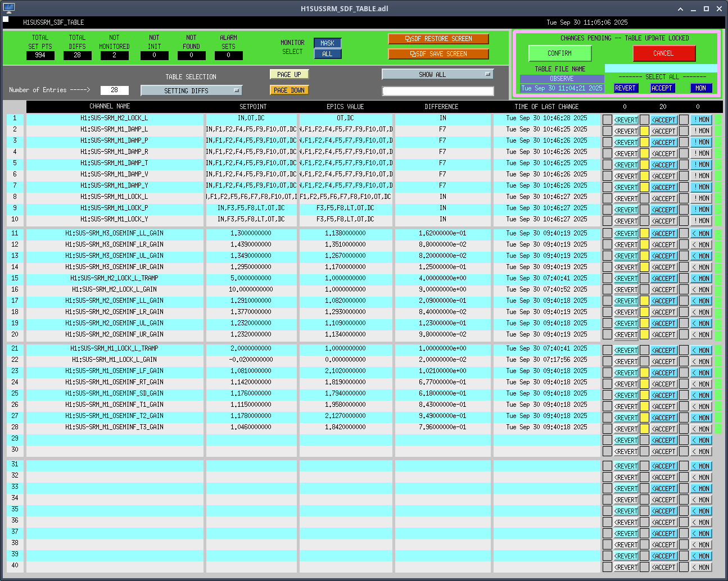Toggle yellow accept checkbox for H1:SUS-SRM_M1_DAMP_L
Viewport: 728px width, 581px height.
tap(644, 131)
